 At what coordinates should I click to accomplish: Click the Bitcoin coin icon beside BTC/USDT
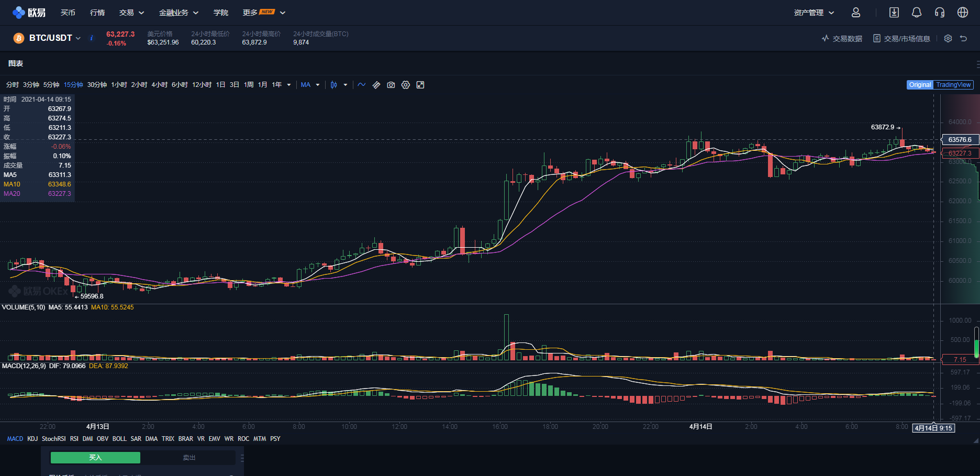19,38
